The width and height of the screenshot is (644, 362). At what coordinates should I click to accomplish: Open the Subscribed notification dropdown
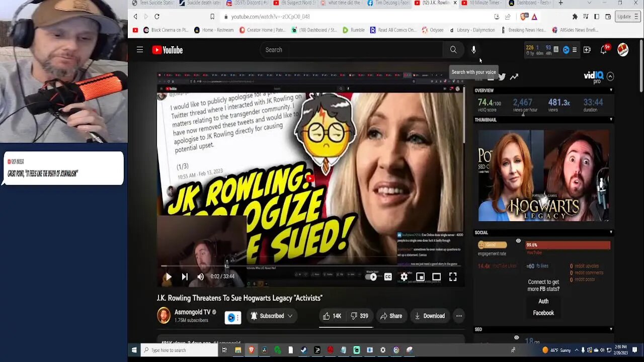pos(271,316)
